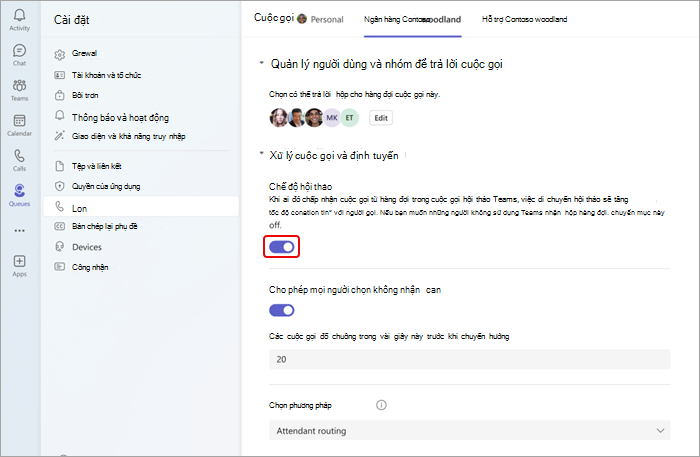Click the icon beside Công nhận

click(59, 266)
